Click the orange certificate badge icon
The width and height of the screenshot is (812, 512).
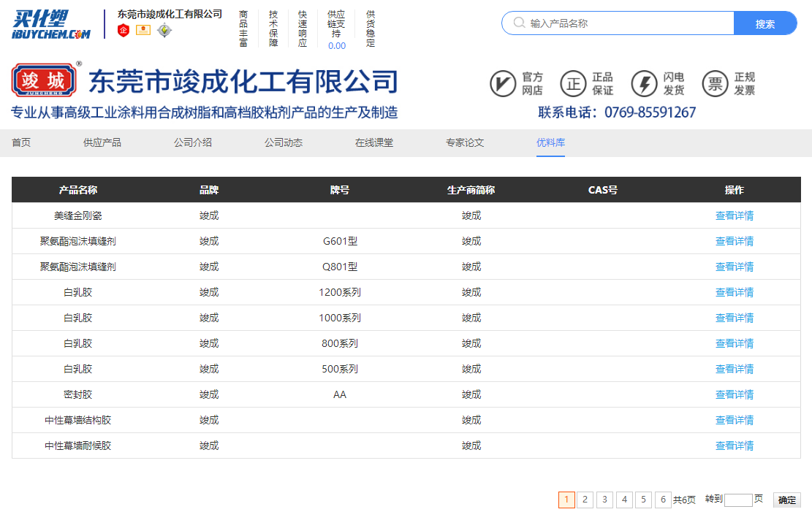coord(143,30)
